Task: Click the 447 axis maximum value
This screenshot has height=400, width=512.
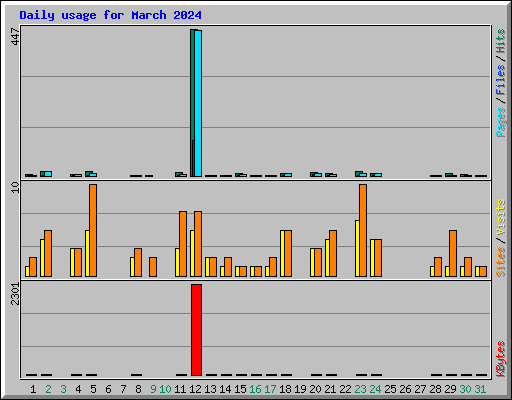Action: pos(15,36)
